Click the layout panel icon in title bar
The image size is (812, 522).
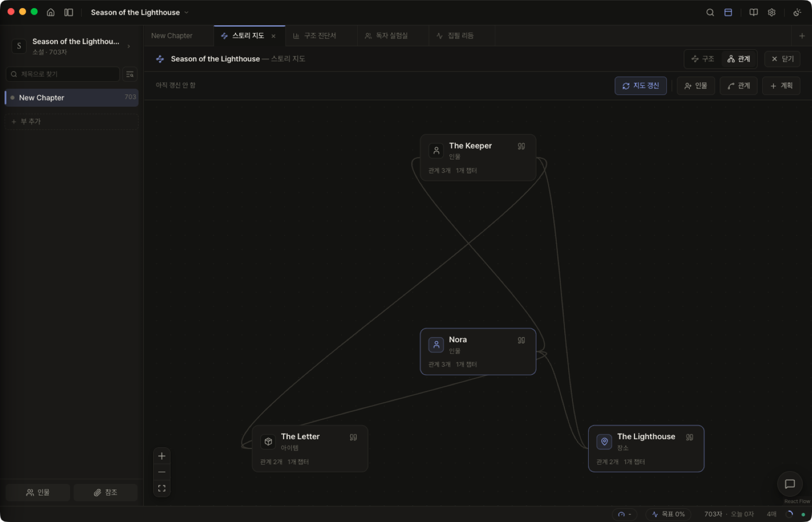[x=728, y=12]
